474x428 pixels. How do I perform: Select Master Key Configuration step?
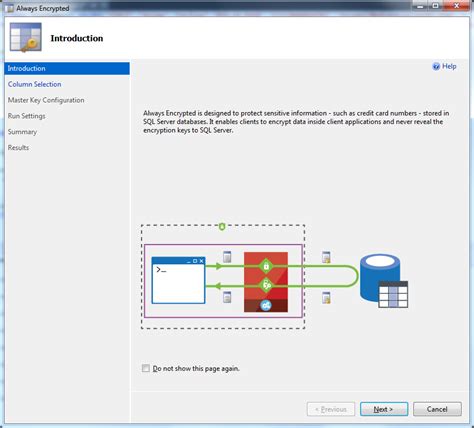pyautogui.click(x=46, y=100)
